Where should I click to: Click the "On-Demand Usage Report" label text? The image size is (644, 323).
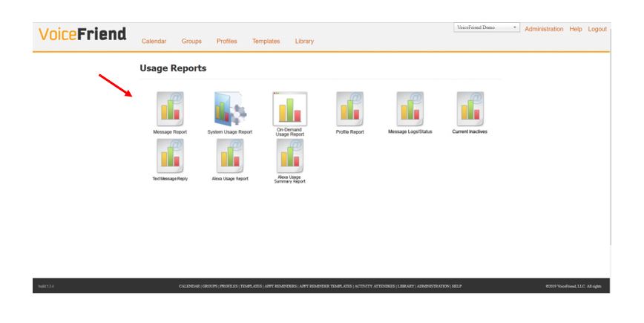290,132
